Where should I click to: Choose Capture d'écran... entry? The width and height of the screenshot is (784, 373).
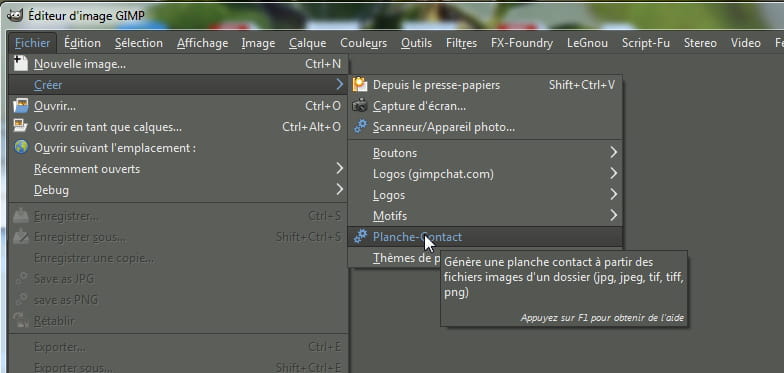tap(485, 106)
